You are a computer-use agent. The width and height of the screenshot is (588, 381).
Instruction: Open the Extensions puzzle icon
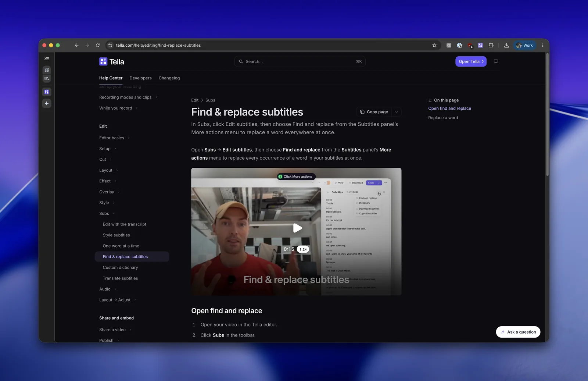coord(491,45)
